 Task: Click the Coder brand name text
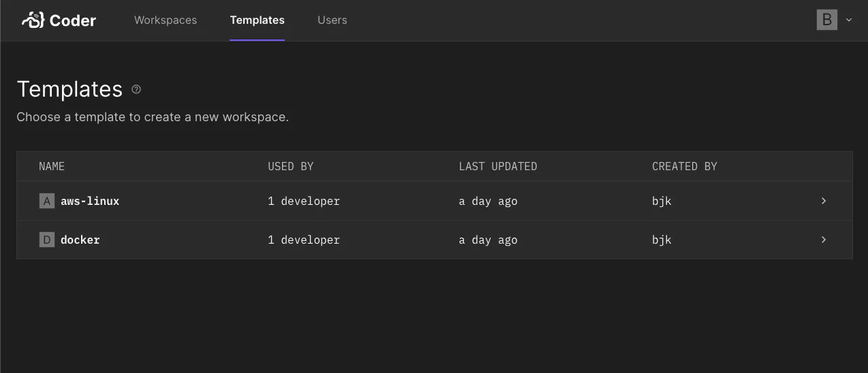(73, 20)
